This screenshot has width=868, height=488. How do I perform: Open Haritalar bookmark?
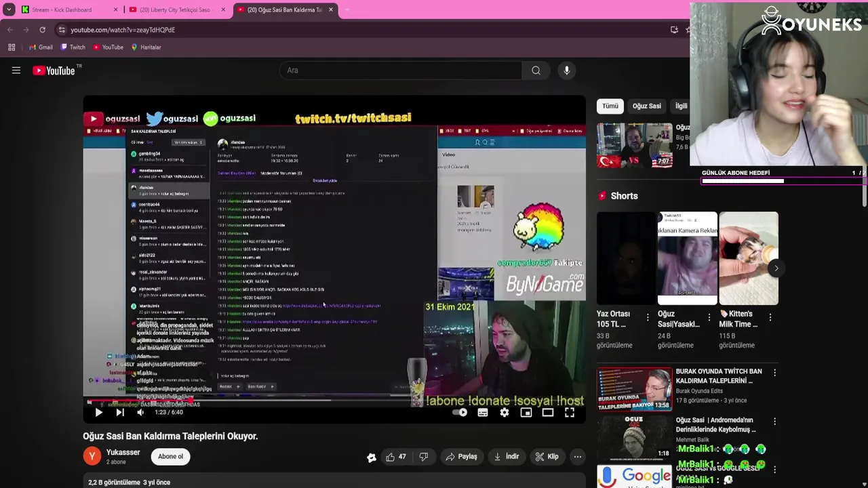pyautogui.click(x=146, y=47)
